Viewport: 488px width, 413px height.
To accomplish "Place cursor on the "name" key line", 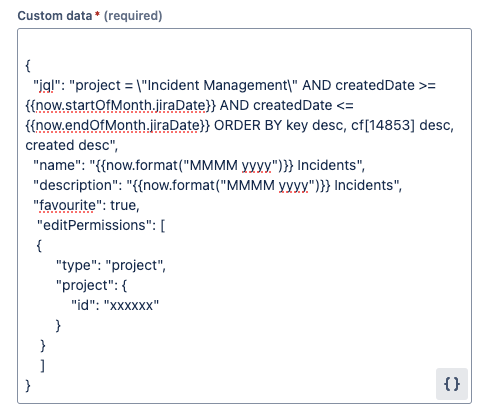I will click(199, 165).
